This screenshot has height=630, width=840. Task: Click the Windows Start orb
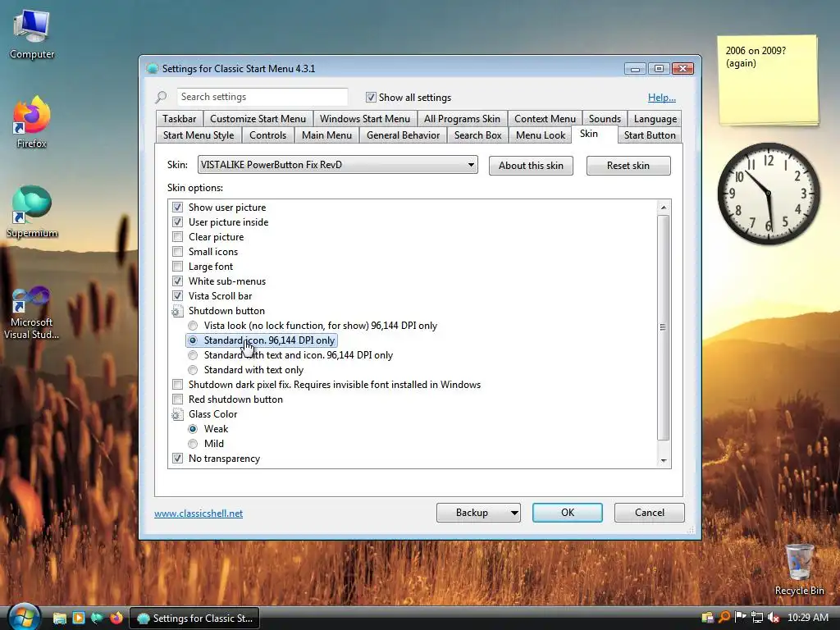[x=23, y=616]
